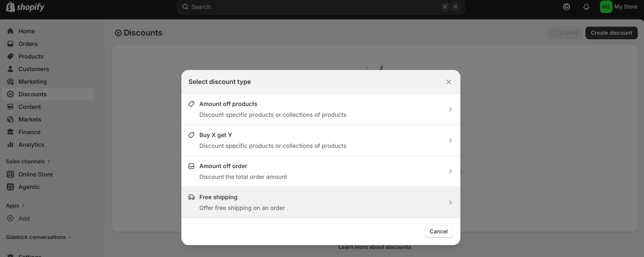Viewport: 644px width, 257px height.
Task: Click the Discounts badge icon in sidebar
Action: [10, 94]
